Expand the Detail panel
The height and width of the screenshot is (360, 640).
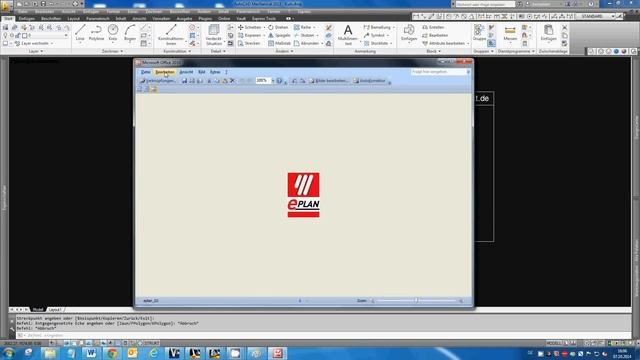click(x=218, y=51)
